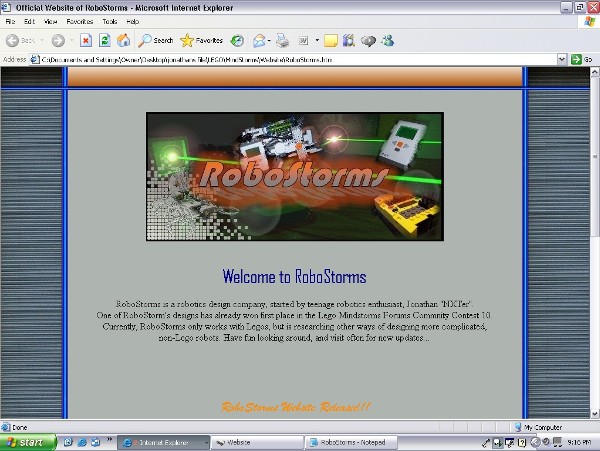Image resolution: width=600 pixels, height=451 pixels.
Task: Click the Mail envelope toolbar icon
Action: [x=259, y=41]
